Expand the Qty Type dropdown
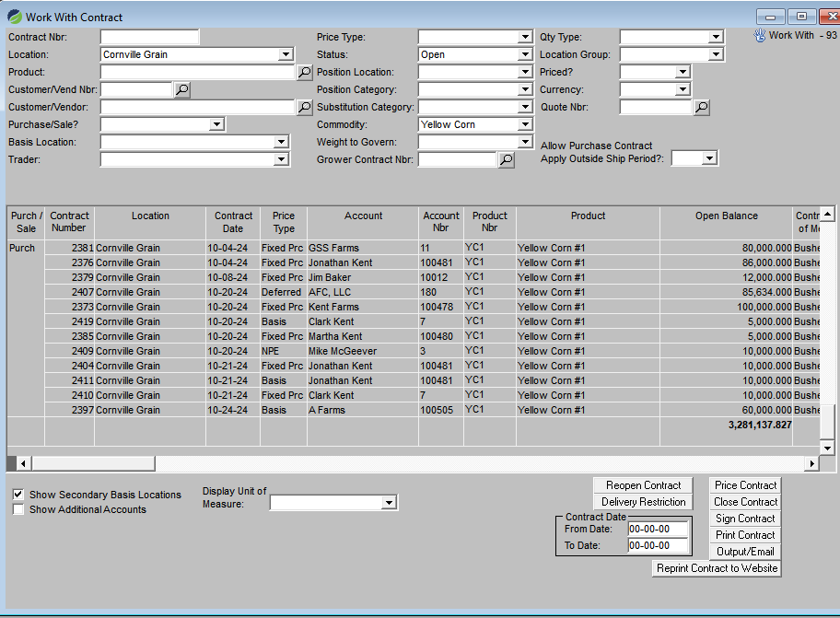The height and width of the screenshot is (618, 840). pyautogui.click(x=716, y=37)
